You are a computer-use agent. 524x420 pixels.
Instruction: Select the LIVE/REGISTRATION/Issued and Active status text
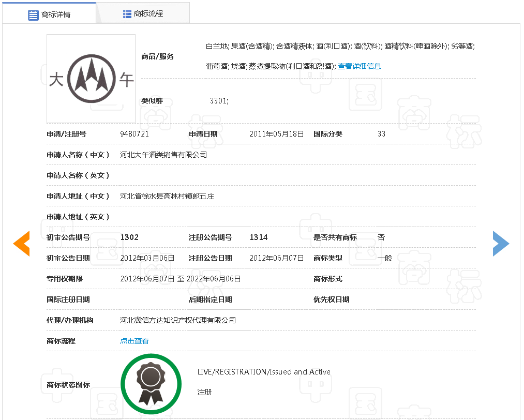(x=264, y=371)
